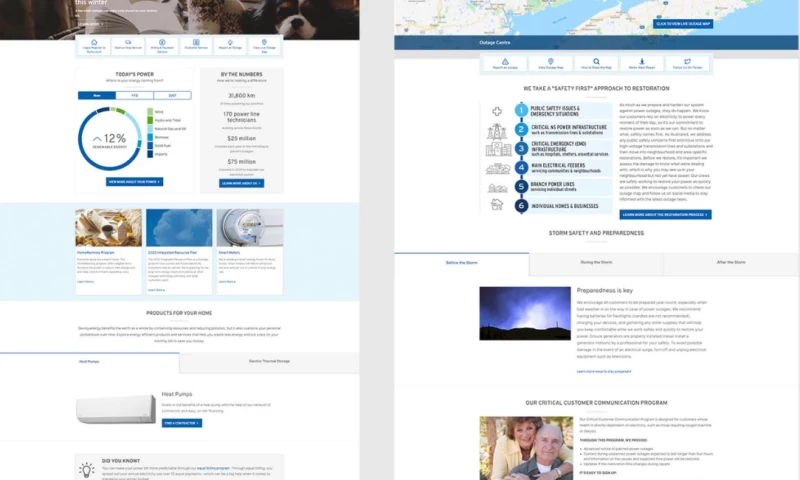
Task: Click numbered circle 6 Individual Homes & Businesses
Action: point(521,206)
